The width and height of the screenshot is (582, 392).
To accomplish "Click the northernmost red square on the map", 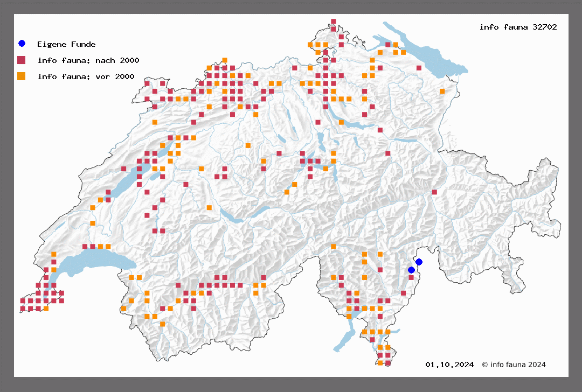I will 334,22.
